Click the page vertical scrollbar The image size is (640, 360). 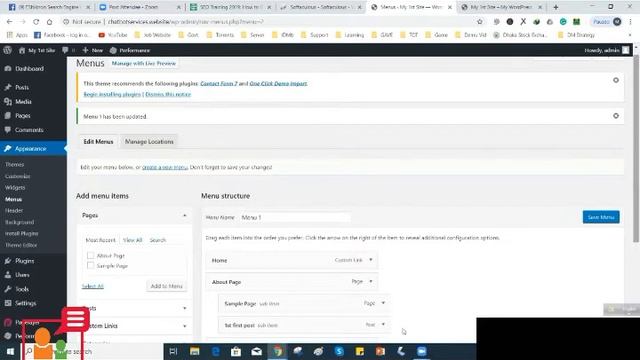(x=636, y=149)
